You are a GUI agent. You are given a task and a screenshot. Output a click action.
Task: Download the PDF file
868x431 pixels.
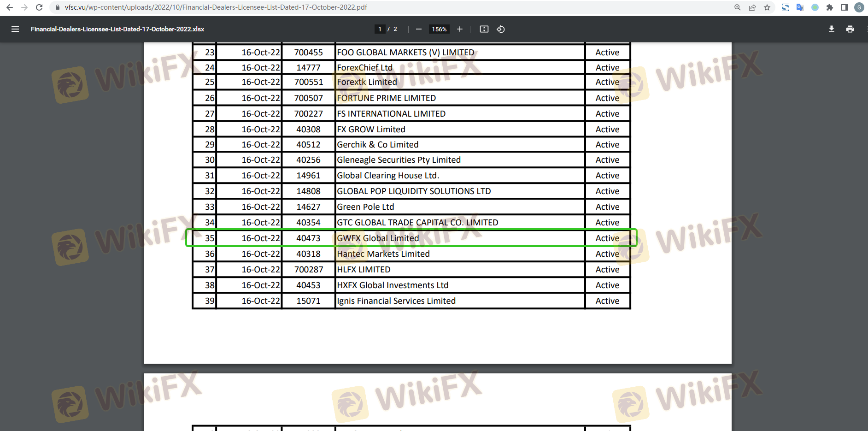(831, 29)
